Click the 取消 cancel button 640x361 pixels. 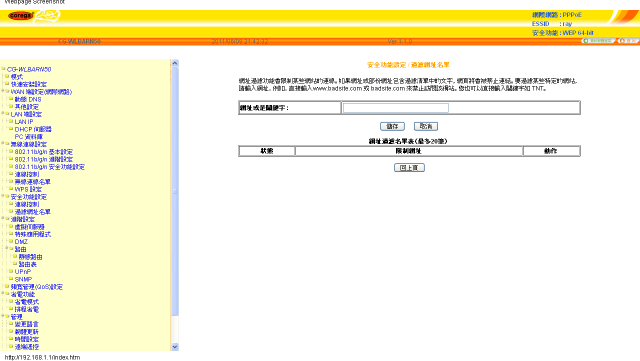(426, 126)
